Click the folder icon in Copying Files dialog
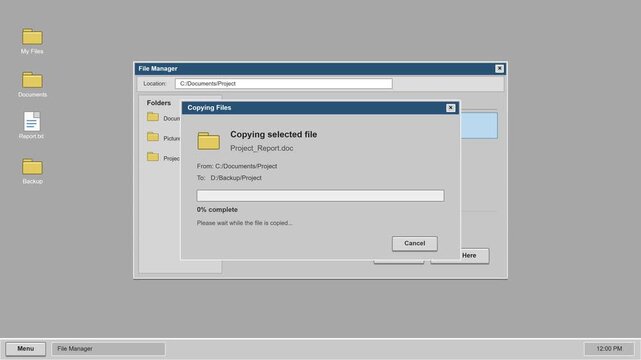Image resolution: width=641 pixels, height=360 pixels. 208,141
